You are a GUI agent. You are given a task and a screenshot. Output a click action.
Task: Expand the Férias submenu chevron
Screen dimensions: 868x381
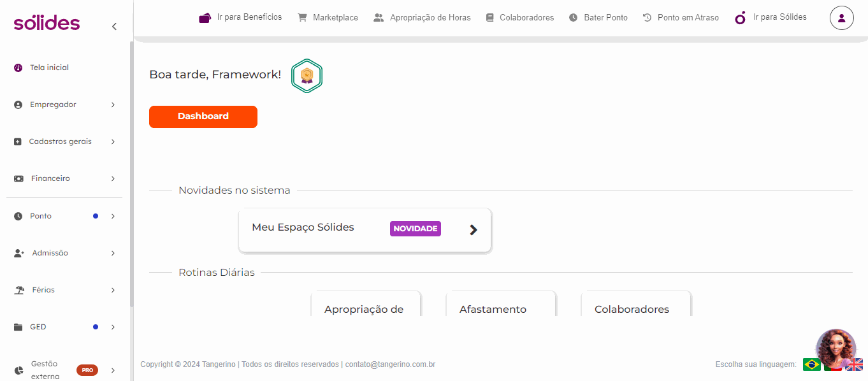pyautogui.click(x=113, y=290)
